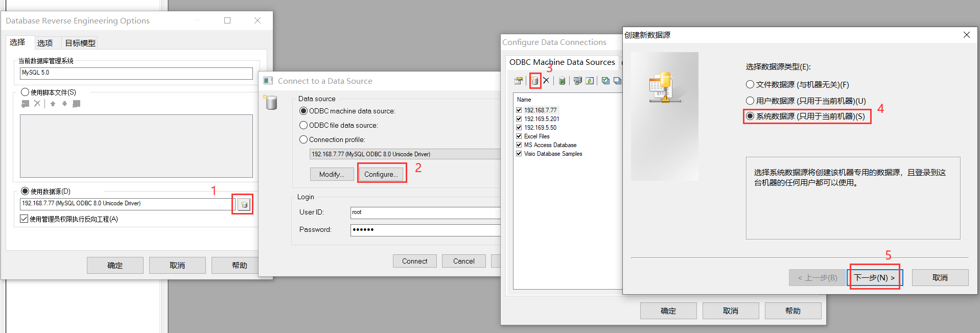Click the select all checkmark icon

(x=605, y=81)
